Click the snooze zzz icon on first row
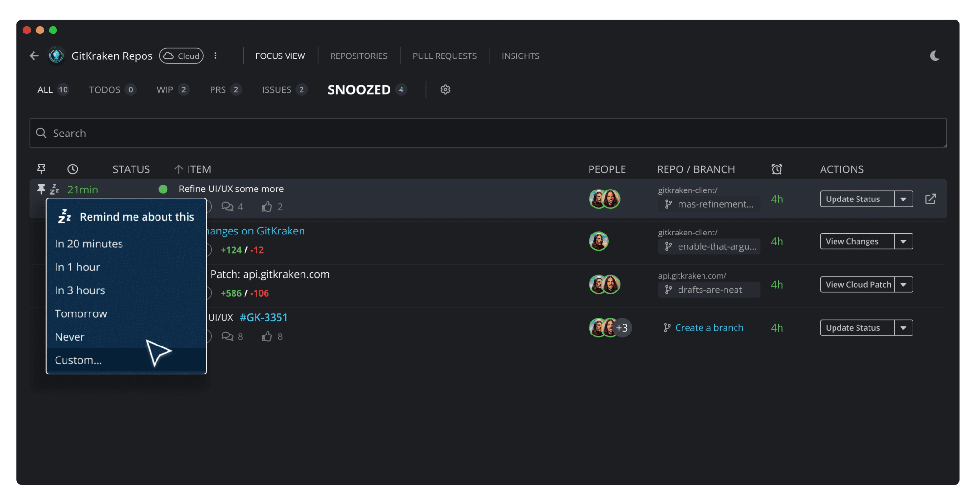 point(55,190)
